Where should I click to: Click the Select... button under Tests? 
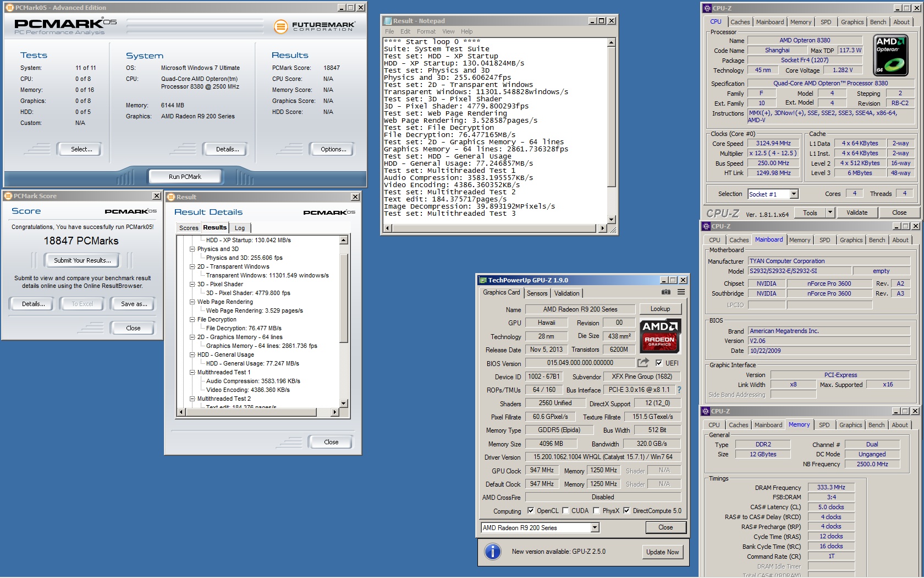[81, 149]
